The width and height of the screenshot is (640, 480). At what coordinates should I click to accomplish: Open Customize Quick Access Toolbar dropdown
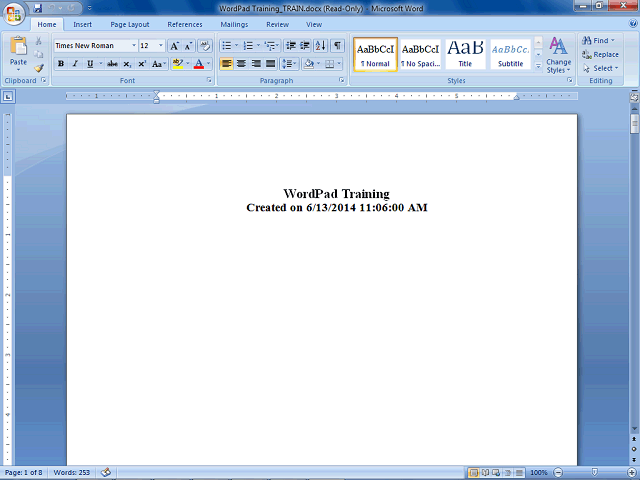click(89, 8)
